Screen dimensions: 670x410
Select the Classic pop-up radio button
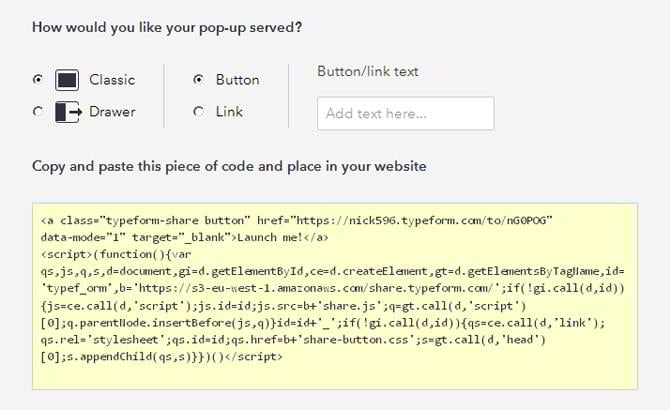point(38,80)
